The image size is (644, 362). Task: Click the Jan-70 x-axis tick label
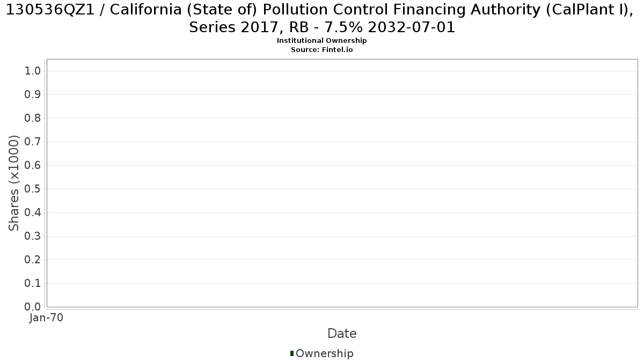pos(47,317)
